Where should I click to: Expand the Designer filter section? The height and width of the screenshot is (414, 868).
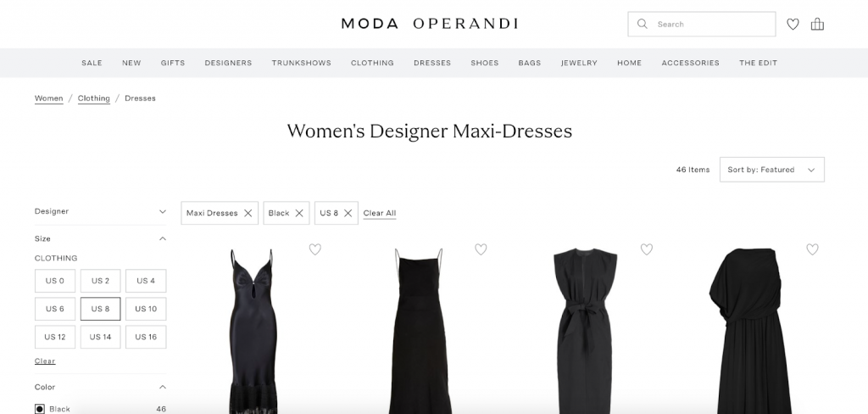100,211
